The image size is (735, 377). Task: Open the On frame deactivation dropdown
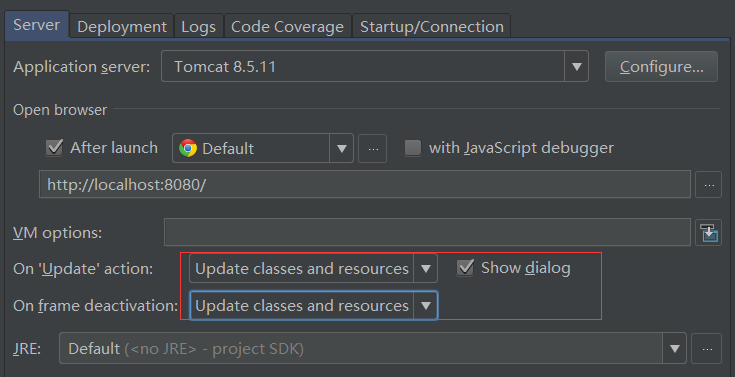point(313,305)
